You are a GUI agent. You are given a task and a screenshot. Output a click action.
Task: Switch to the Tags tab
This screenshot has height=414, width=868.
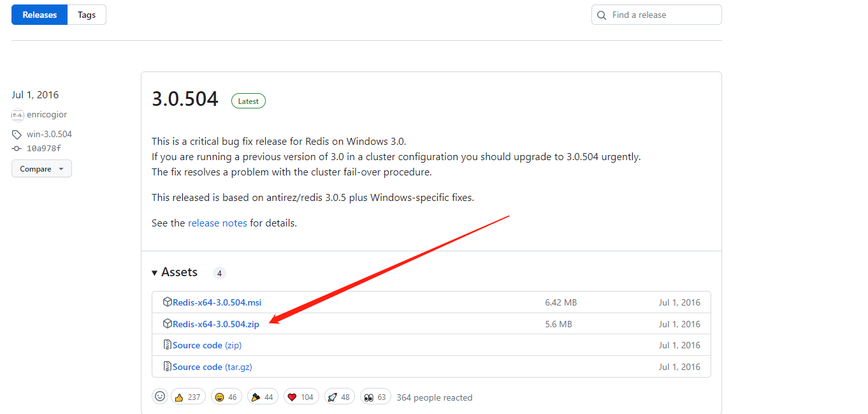click(x=86, y=14)
